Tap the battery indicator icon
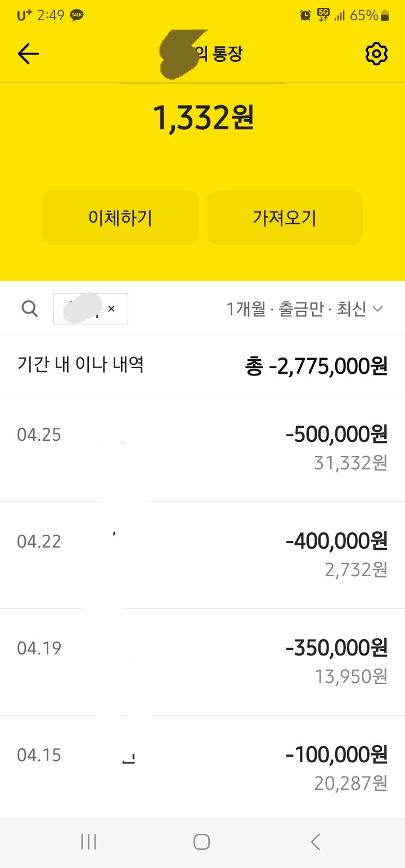The width and height of the screenshot is (405, 868). pyautogui.click(x=385, y=16)
